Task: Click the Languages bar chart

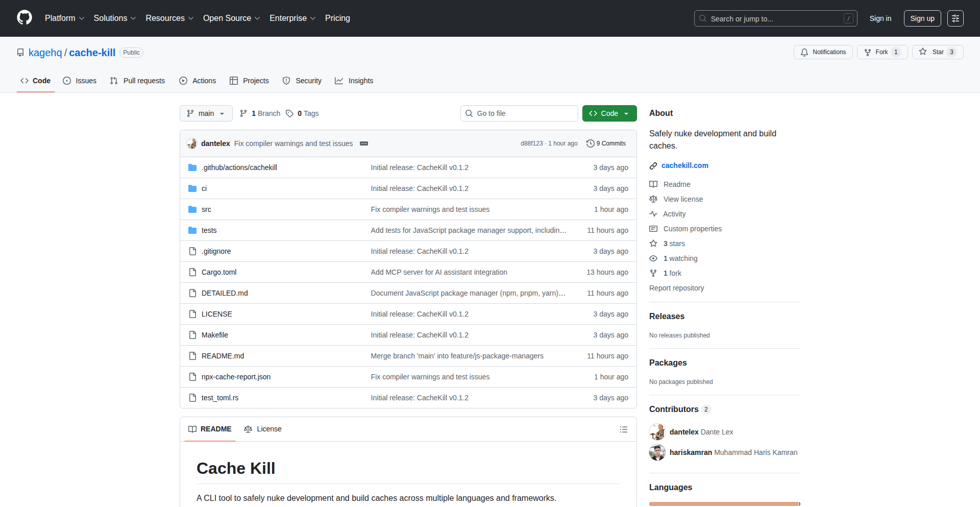Action: 725,504
